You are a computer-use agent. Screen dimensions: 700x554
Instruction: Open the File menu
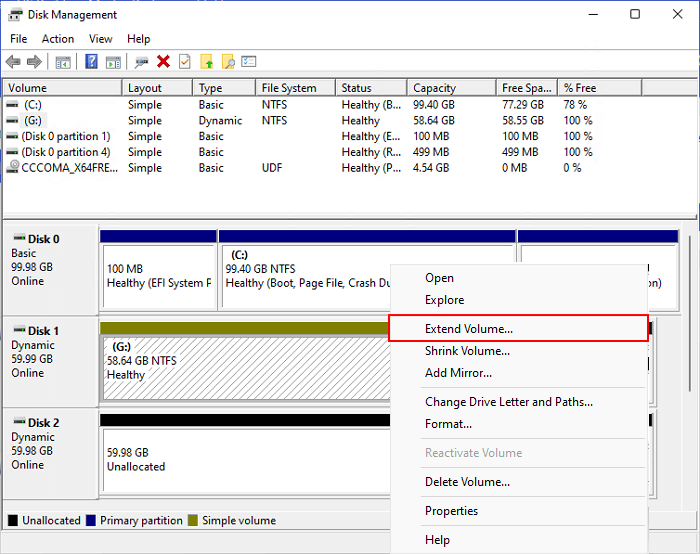(18, 39)
